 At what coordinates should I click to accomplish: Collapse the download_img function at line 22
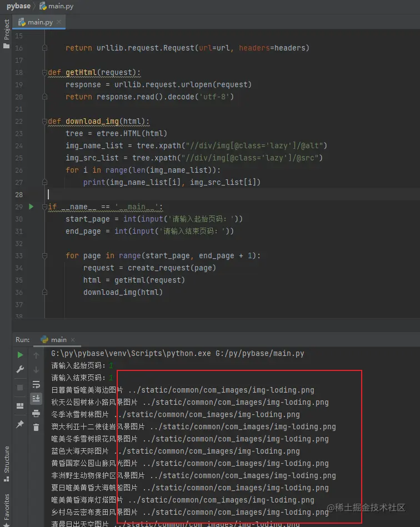coord(44,121)
